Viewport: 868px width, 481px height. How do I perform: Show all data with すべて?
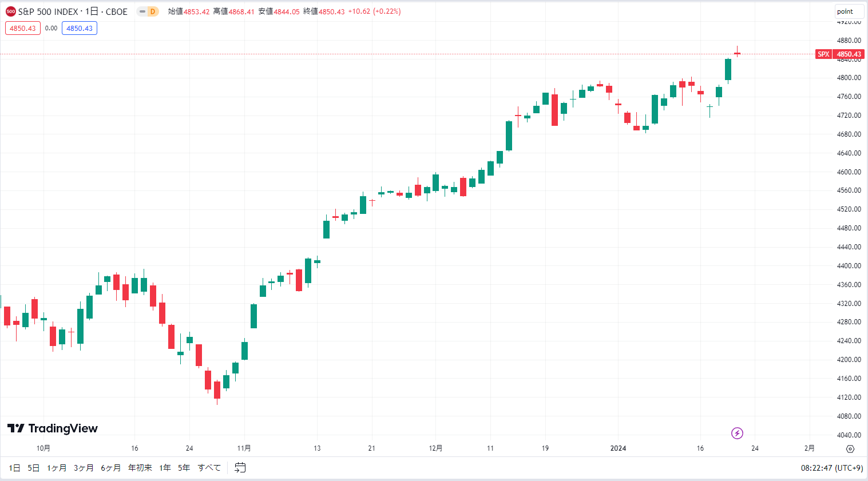tap(209, 468)
